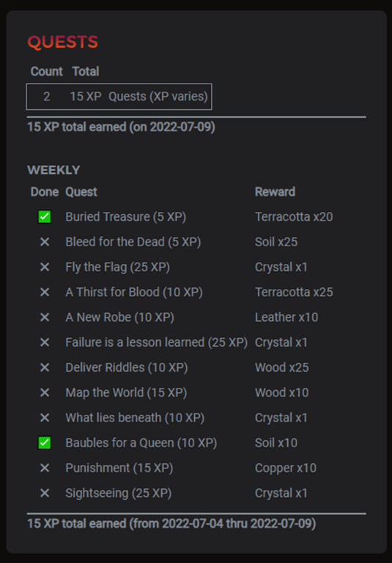Select the X mark for A Thirst for Blood
This screenshot has width=392, height=563.
pyautogui.click(x=45, y=292)
